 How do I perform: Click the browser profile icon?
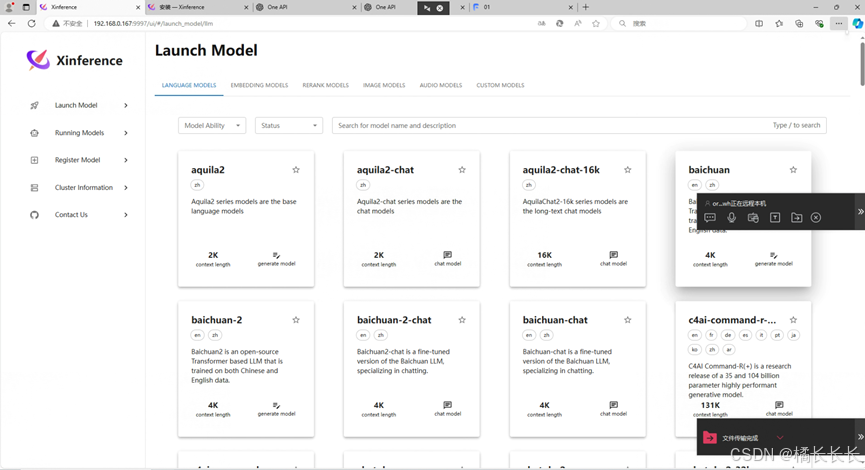[9, 7]
